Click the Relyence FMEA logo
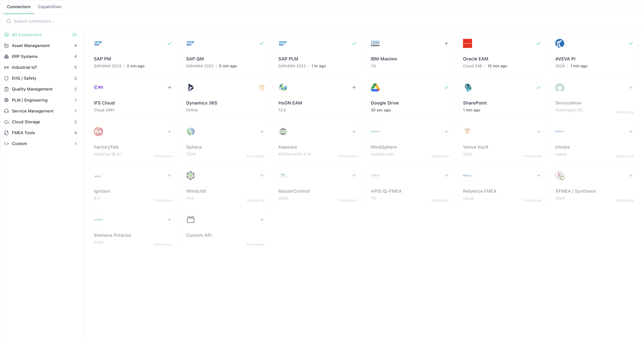Screen dimensions: 644x339 tap(467, 176)
